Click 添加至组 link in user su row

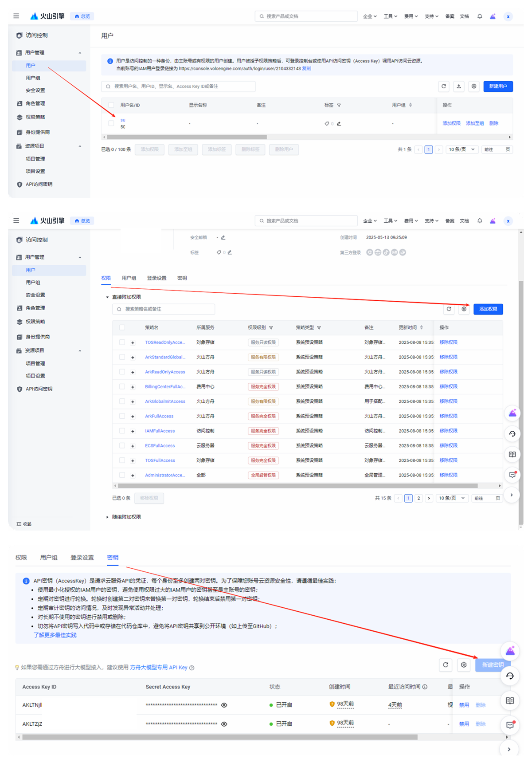click(x=475, y=123)
